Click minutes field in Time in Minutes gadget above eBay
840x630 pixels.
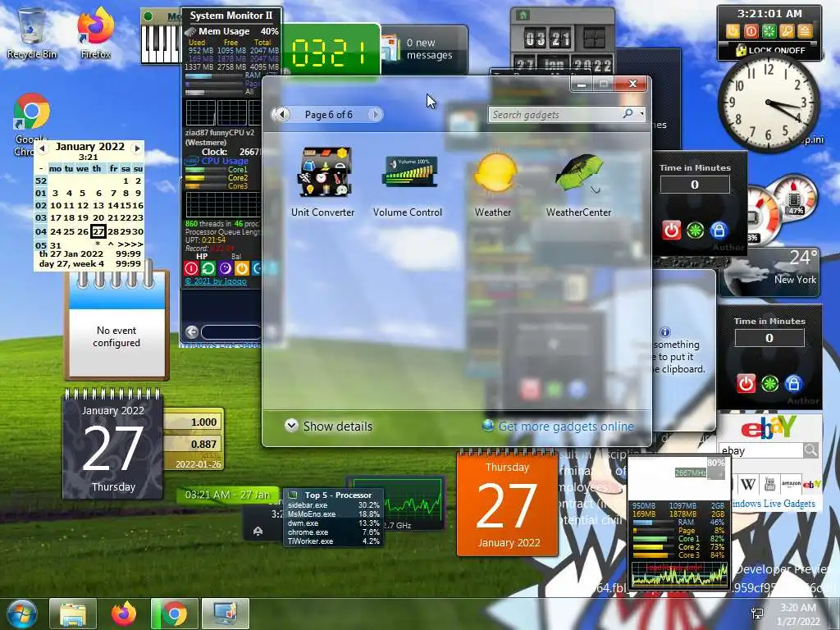point(769,338)
